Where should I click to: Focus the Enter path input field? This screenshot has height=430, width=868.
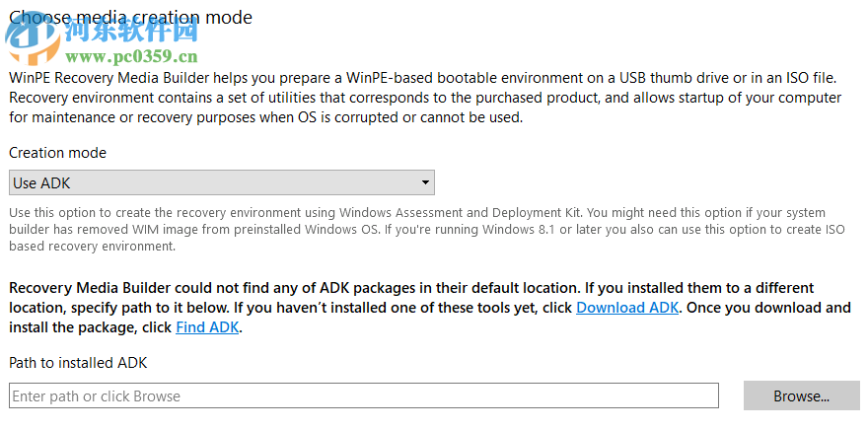click(363, 396)
